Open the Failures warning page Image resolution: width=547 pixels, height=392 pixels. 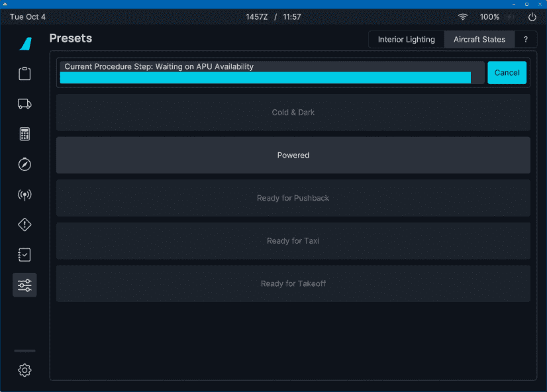tap(25, 225)
